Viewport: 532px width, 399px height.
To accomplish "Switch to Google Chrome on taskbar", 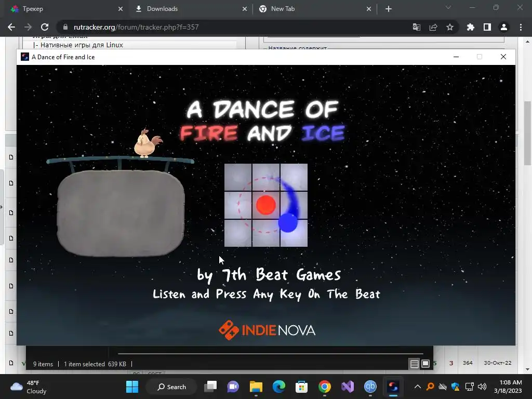I will coord(324,387).
